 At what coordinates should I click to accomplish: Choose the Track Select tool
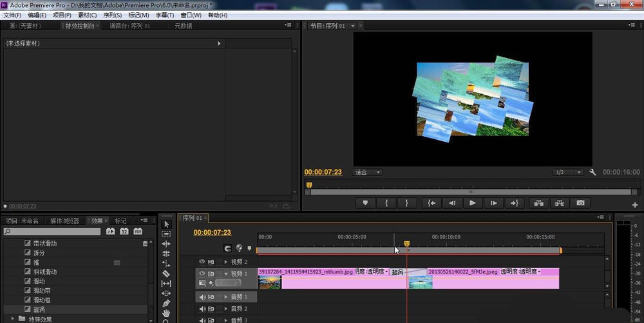(166, 233)
